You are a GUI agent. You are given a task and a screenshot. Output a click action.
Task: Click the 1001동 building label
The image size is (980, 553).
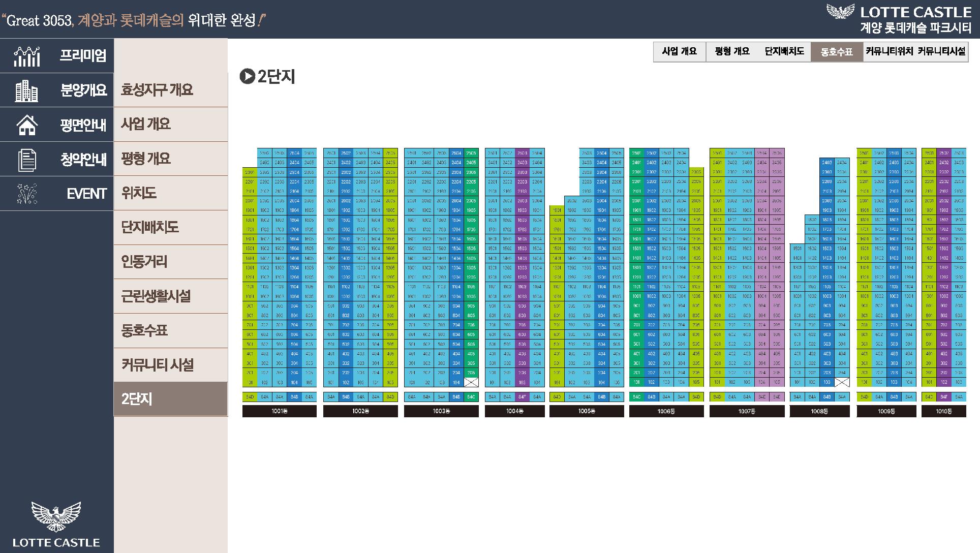pos(280,411)
